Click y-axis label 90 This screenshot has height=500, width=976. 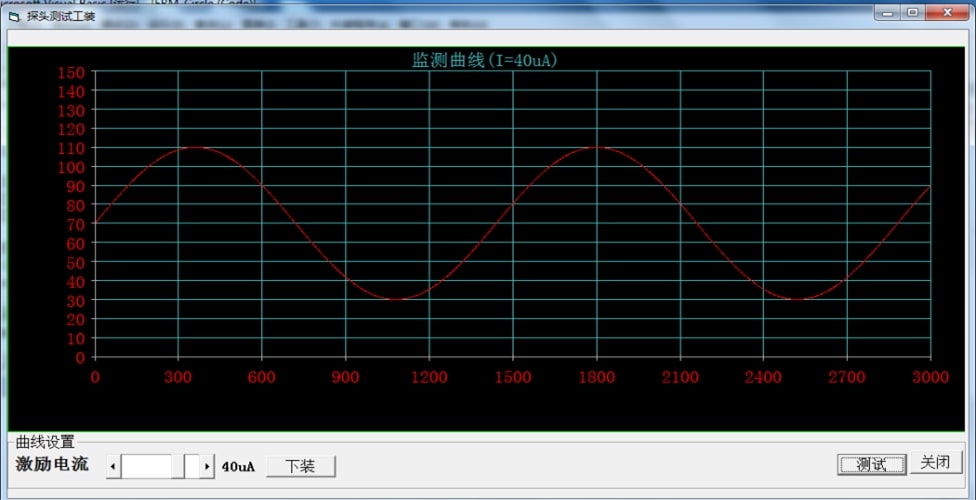(75, 186)
